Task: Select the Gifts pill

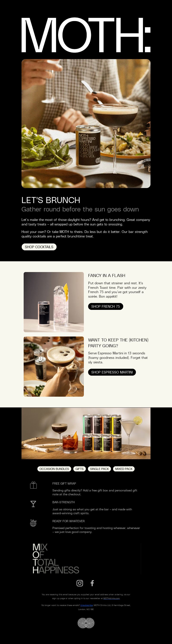Action: pyautogui.click(x=80, y=469)
